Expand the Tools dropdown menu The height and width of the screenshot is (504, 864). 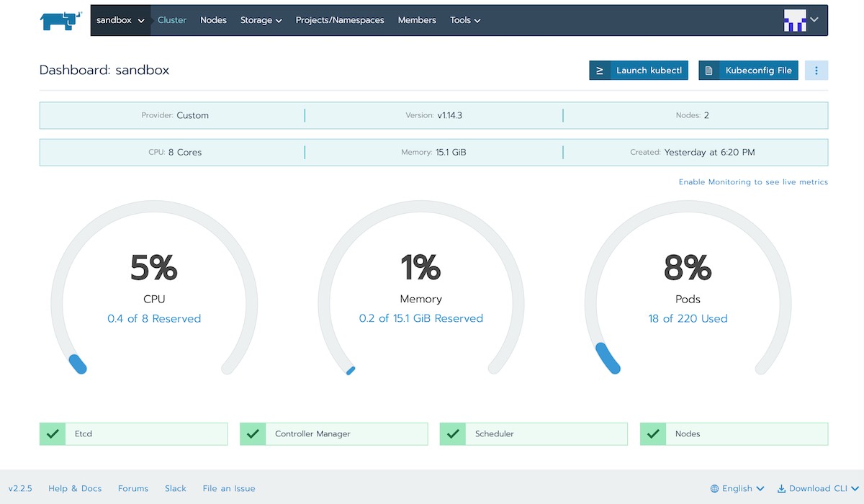(465, 20)
